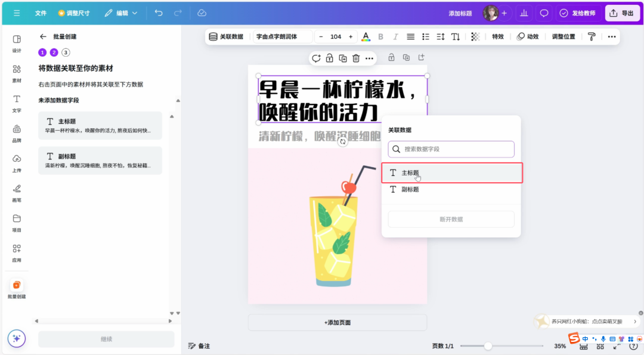Open the 文件 menu
This screenshot has height=355, width=644.
(41, 13)
